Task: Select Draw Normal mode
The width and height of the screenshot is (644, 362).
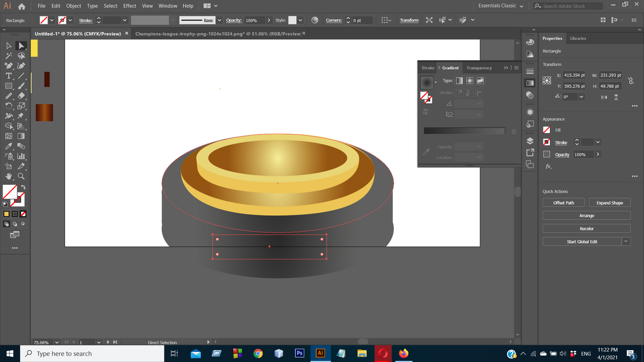Action: (7, 224)
